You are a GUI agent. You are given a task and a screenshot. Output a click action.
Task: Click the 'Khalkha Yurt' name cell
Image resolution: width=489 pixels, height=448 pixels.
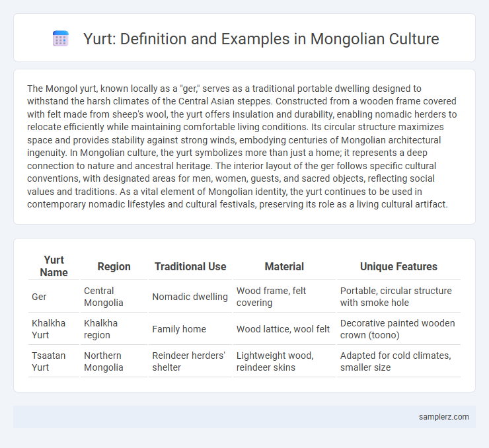[54, 329]
